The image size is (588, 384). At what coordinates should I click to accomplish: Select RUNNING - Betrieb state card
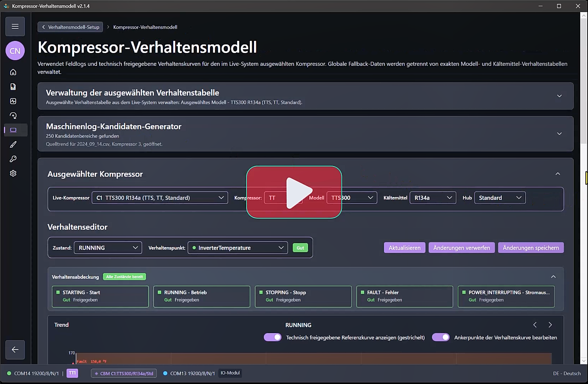tap(202, 297)
